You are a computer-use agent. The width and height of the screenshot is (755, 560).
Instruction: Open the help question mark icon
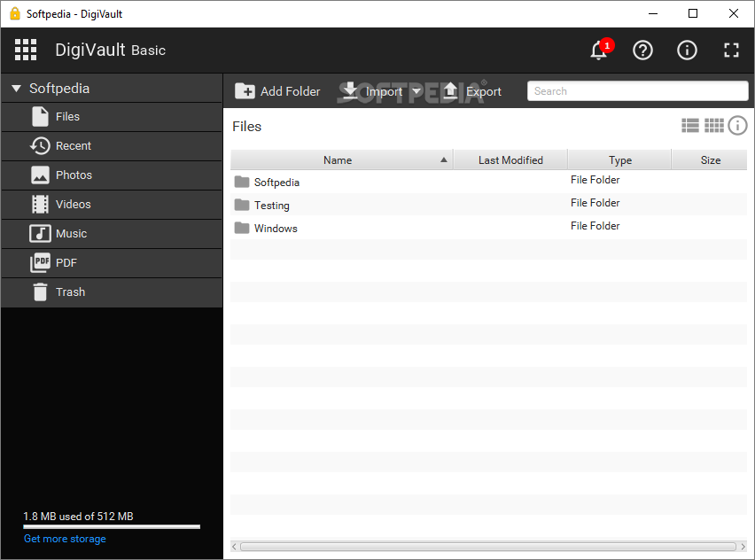pos(642,51)
